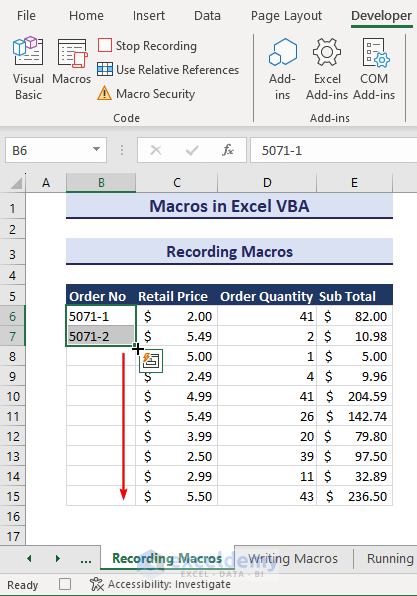The image size is (417, 596).
Task: Open the Insert ribbon tab
Action: click(x=149, y=16)
